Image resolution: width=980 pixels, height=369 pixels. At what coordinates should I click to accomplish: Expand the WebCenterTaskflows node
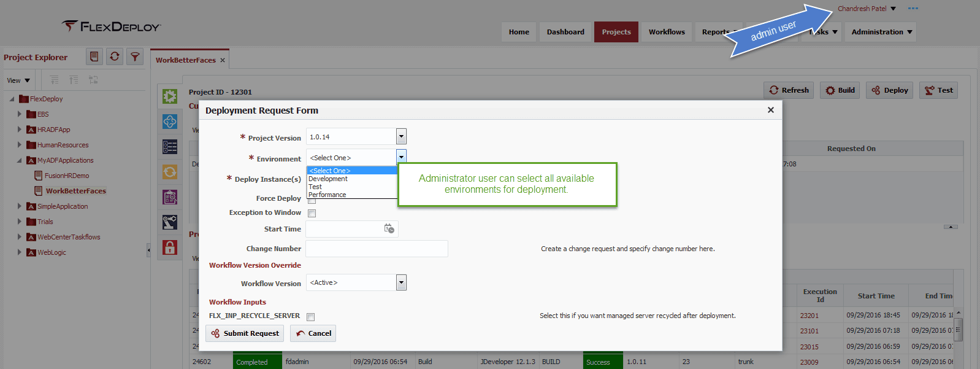(x=20, y=237)
